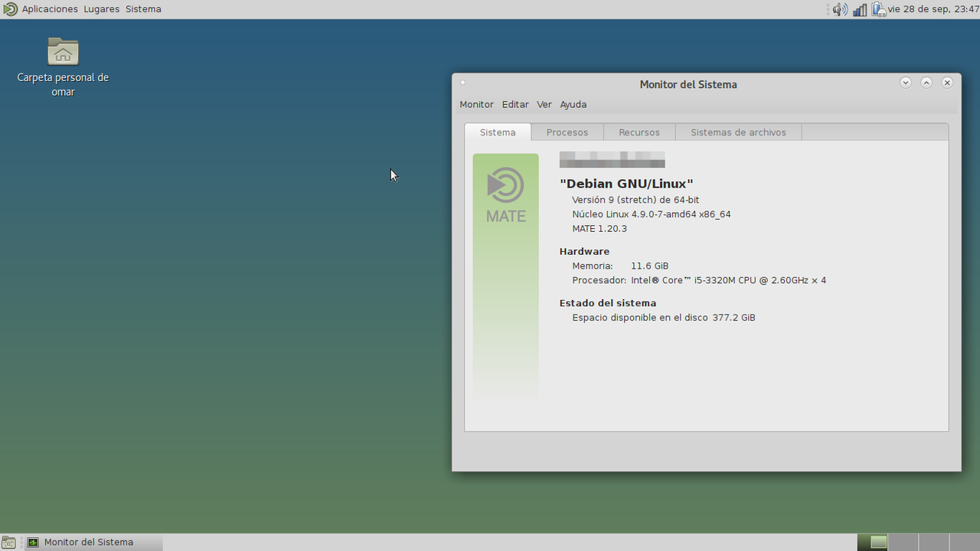Close the Monitor del Sistema window
The height and width of the screenshot is (551, 980).
click(947, 83)
